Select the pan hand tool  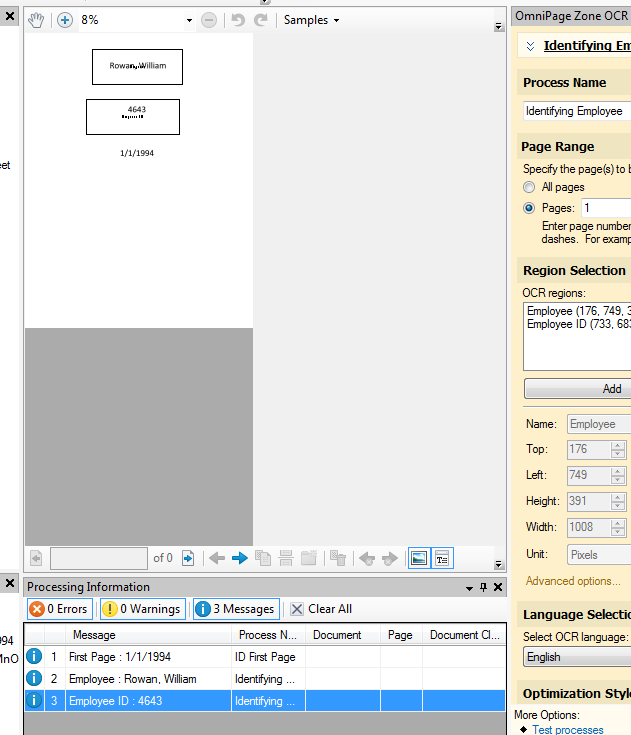36,20
